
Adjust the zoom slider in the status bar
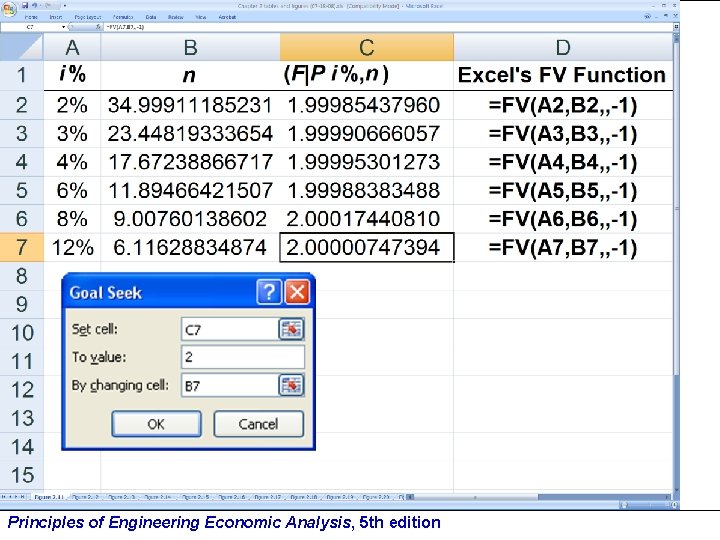[x=647, y=505]
